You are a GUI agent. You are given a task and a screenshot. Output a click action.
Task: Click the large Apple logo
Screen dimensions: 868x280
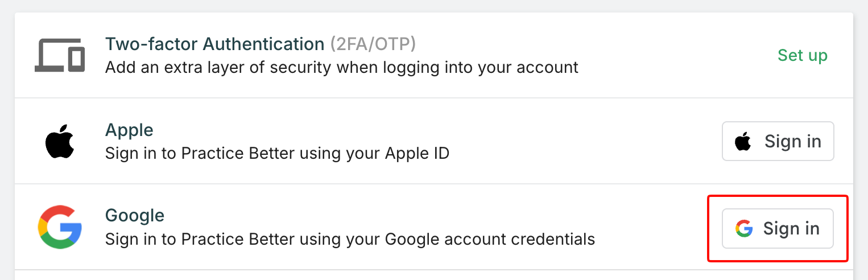pos(60,141)
